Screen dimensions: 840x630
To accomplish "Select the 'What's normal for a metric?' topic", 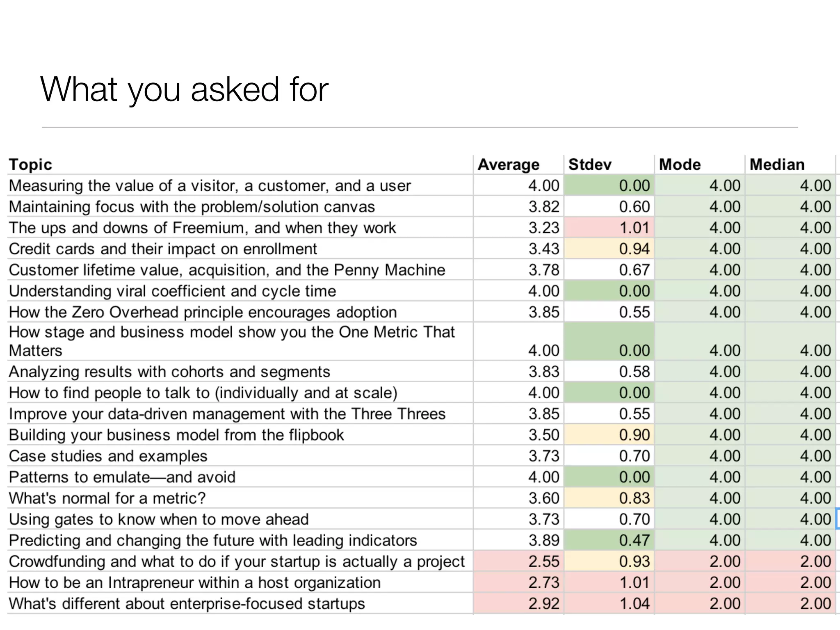I will pyautogui.click(x=107, y=498).
